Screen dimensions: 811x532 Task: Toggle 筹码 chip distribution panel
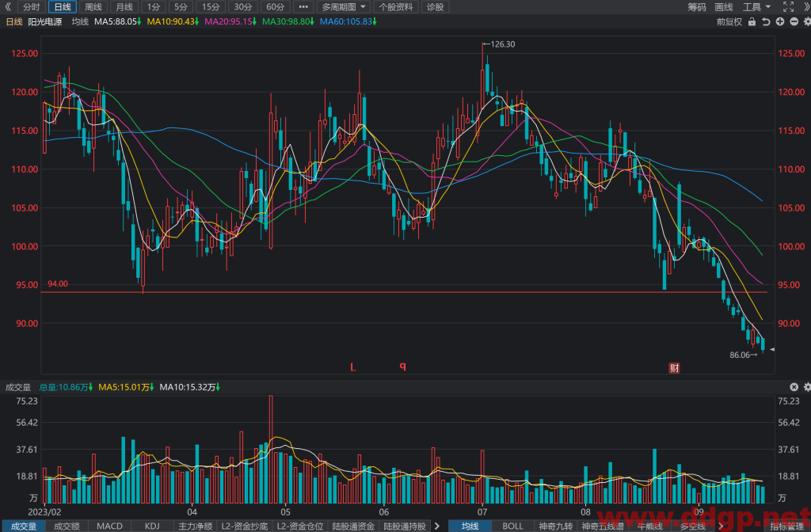697,6
